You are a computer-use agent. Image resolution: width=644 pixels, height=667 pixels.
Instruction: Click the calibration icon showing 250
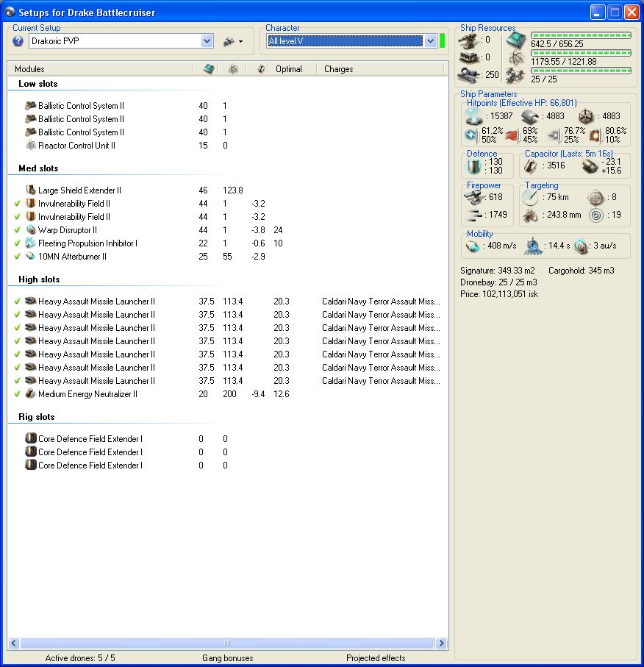pos(469,75)
